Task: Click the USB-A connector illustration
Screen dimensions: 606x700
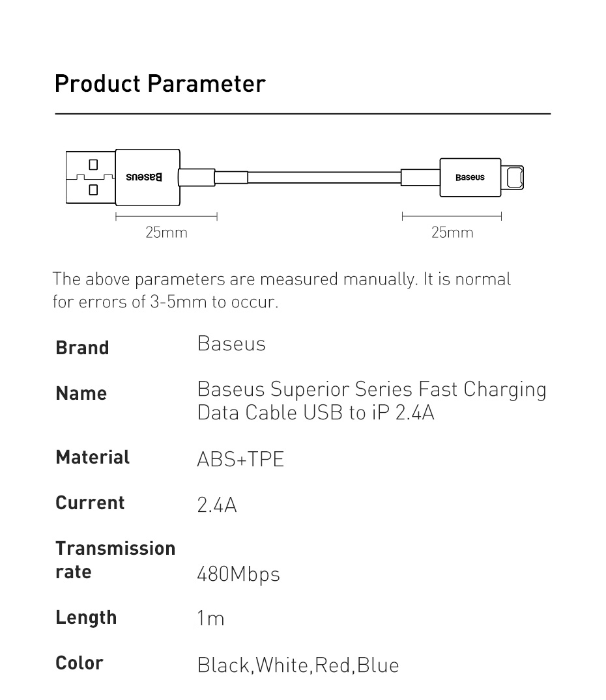Action: [91, 177]
